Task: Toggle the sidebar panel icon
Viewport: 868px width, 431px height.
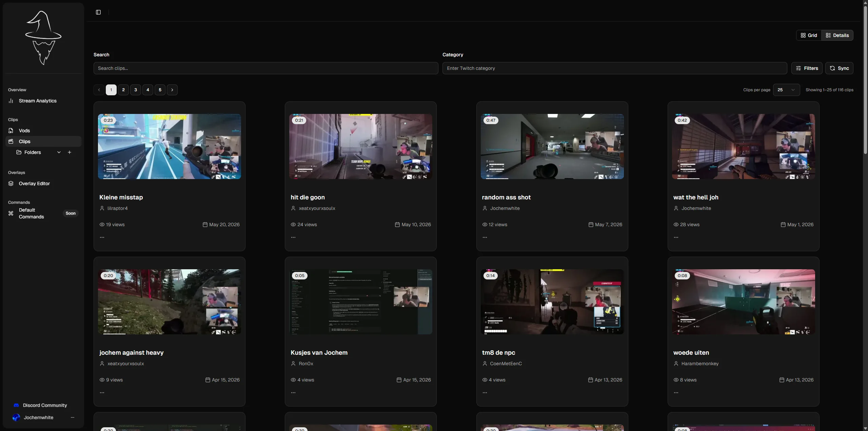Action: (x=98, y=12)
